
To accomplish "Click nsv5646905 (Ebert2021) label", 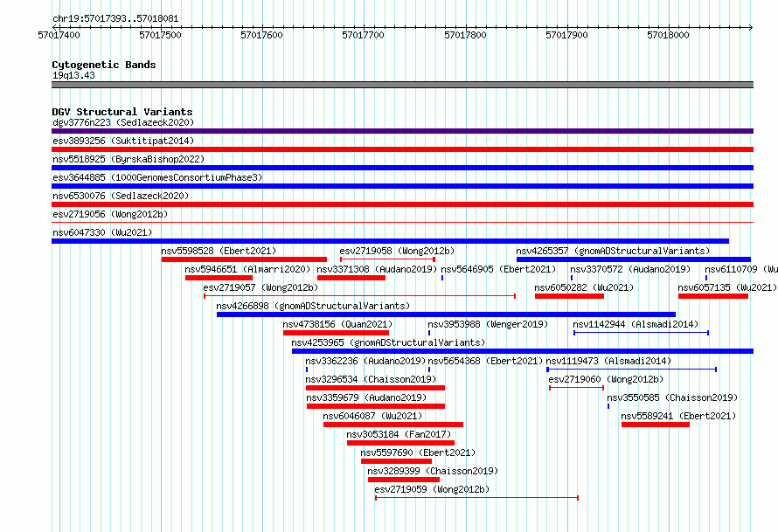I will (498, 269).
